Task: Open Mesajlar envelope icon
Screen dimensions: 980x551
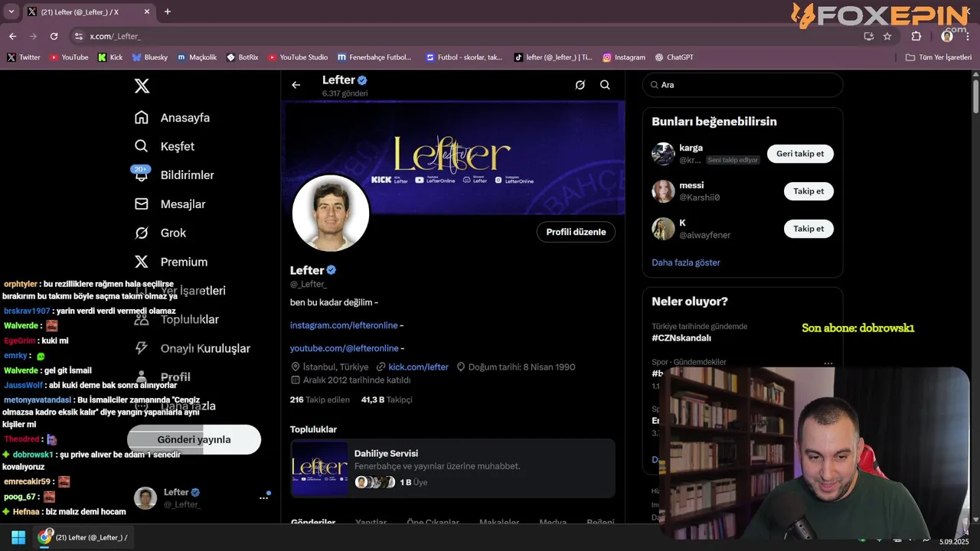Action: click(x=142, y=204)
